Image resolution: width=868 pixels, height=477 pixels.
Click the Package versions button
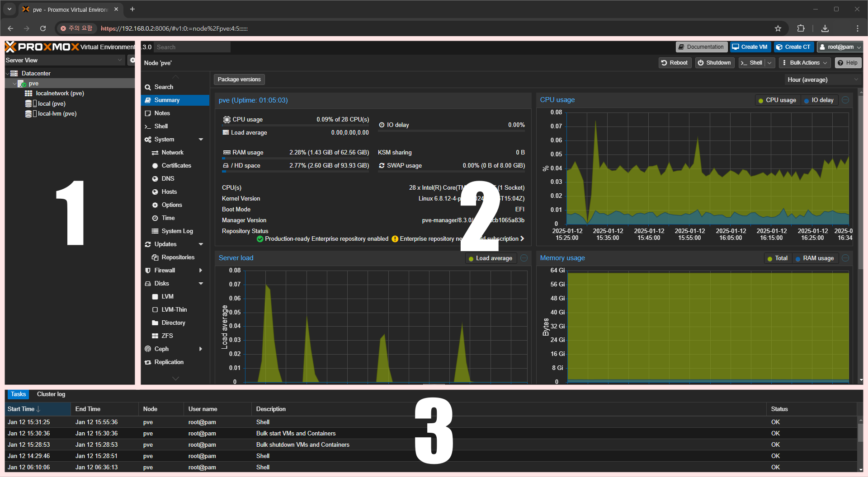coord(239,79)
